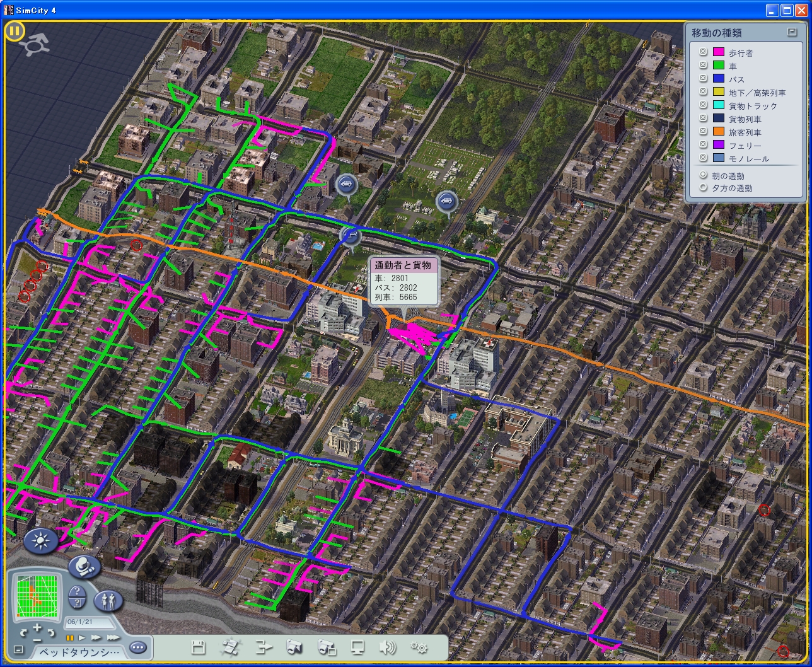Toggle the 貨物トラック checkbox
Screen dimensions: 812x667
click(x=702, y=105)
